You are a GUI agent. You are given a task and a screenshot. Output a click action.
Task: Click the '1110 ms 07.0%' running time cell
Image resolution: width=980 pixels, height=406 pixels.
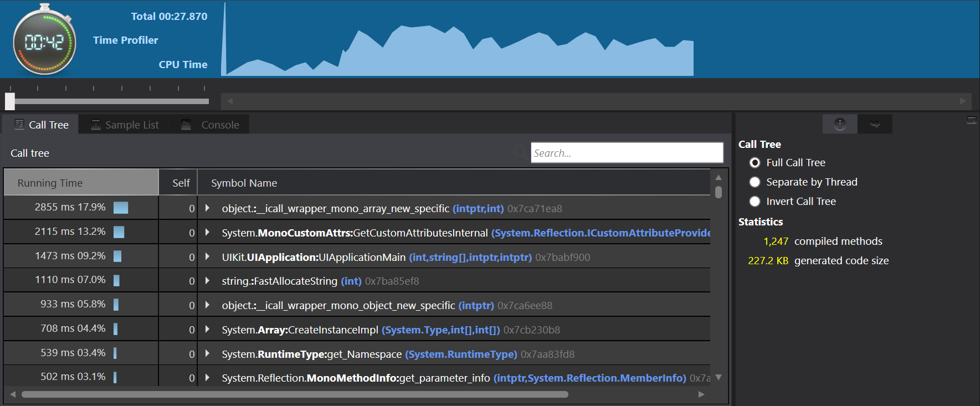81,280
